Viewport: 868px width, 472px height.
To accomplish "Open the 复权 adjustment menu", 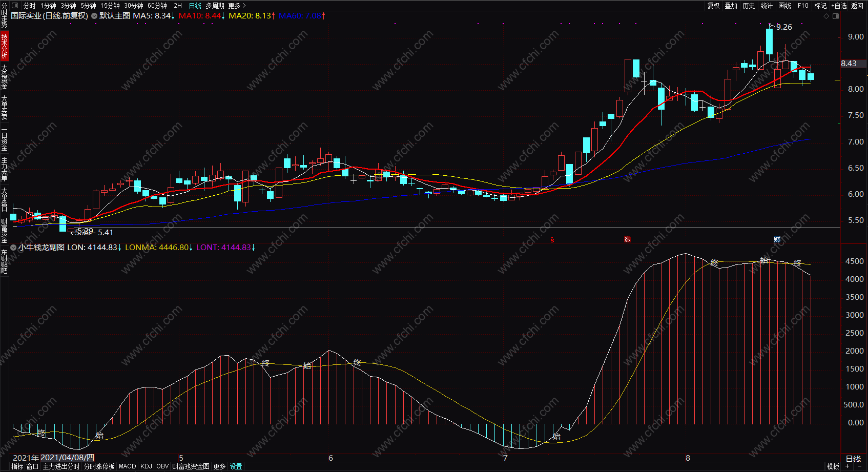I will pyautogui.click(x=713, y=6).
